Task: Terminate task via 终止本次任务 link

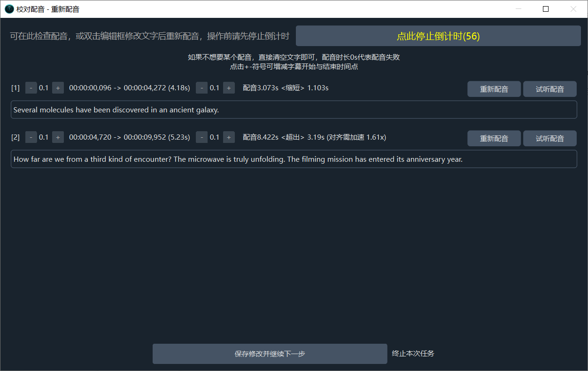Action: pyautogui.click(x=413, y=354)
